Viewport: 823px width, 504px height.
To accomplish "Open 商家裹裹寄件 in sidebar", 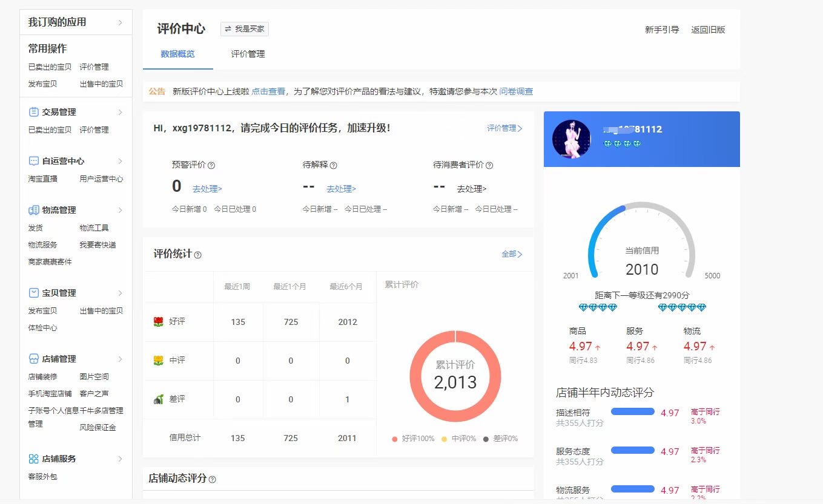I will [50, 262].
